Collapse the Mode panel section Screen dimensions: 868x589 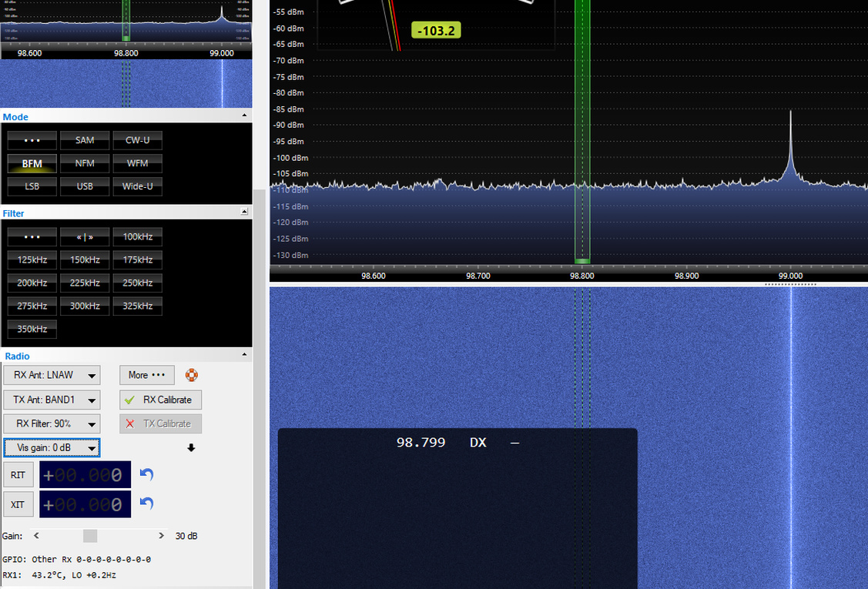click(x=244, y=115)
